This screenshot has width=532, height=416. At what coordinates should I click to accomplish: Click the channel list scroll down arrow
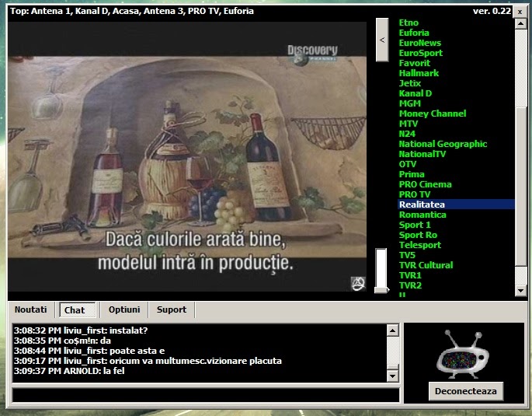pos(520,291)
